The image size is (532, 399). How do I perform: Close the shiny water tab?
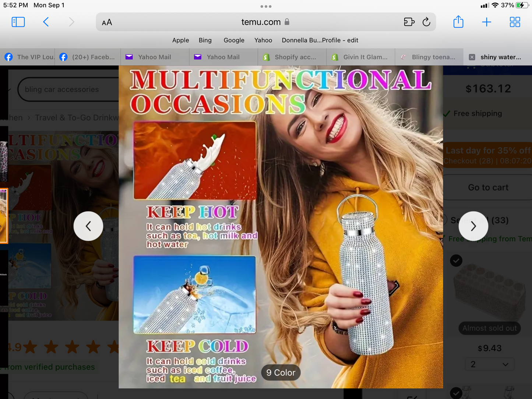pyautogui.click(x=472, y=57)
